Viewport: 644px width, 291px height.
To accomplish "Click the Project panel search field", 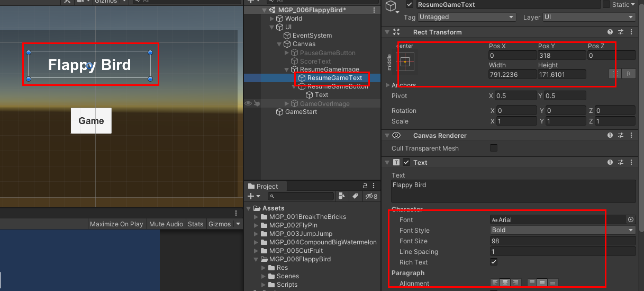I will click(x=301, y=196).
